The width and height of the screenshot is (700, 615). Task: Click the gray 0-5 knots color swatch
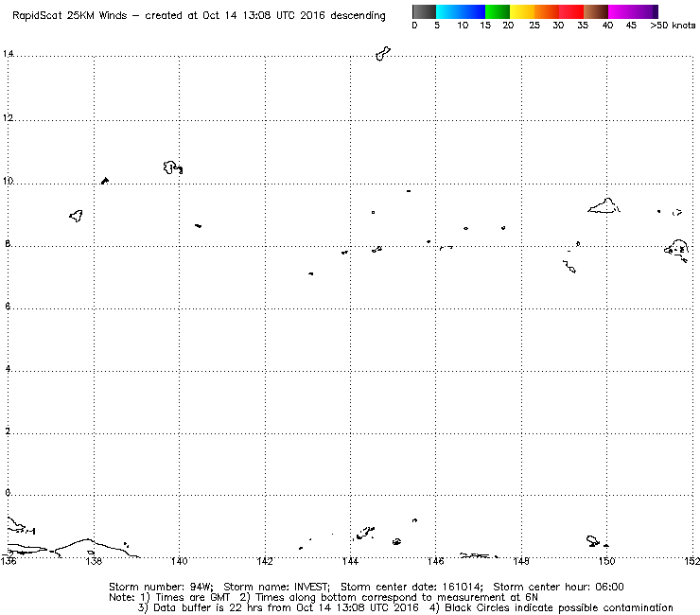424,11
